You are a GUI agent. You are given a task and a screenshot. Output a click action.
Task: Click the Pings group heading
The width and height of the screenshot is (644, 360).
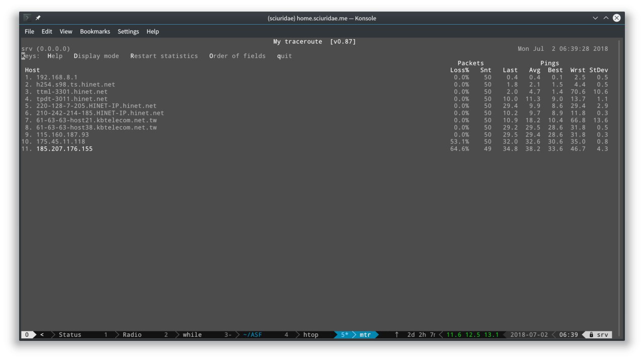click(549, 63)
